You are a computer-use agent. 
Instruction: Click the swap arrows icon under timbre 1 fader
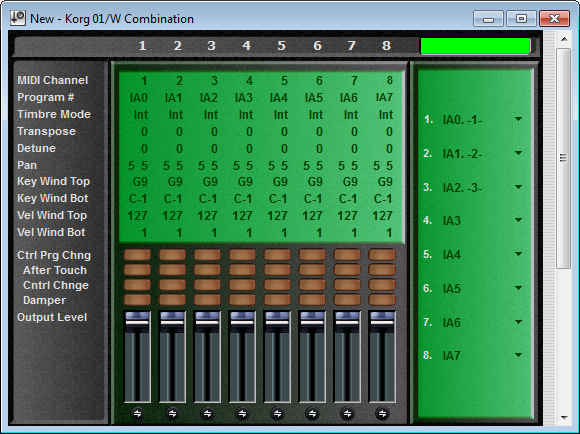coord(137,413)
